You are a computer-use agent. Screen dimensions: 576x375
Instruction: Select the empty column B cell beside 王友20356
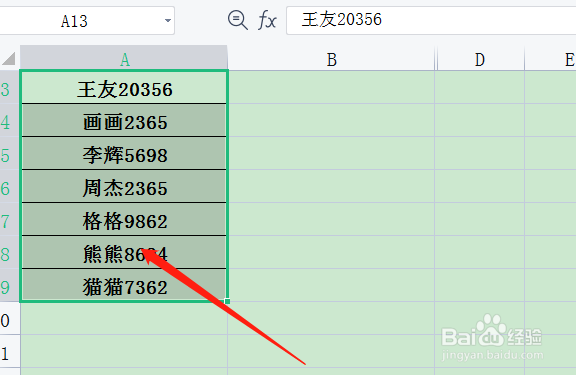331,87
